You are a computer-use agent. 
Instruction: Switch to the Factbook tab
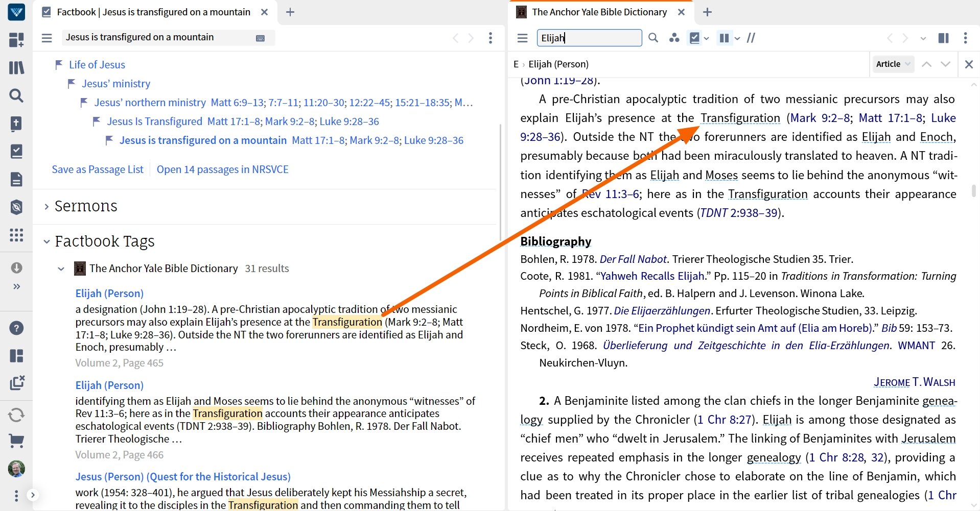click(x=153, y=12)
